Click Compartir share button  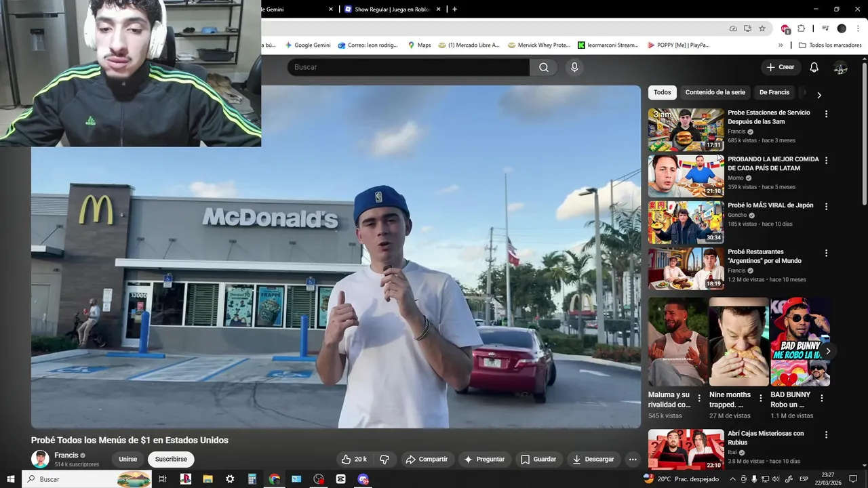427,459
